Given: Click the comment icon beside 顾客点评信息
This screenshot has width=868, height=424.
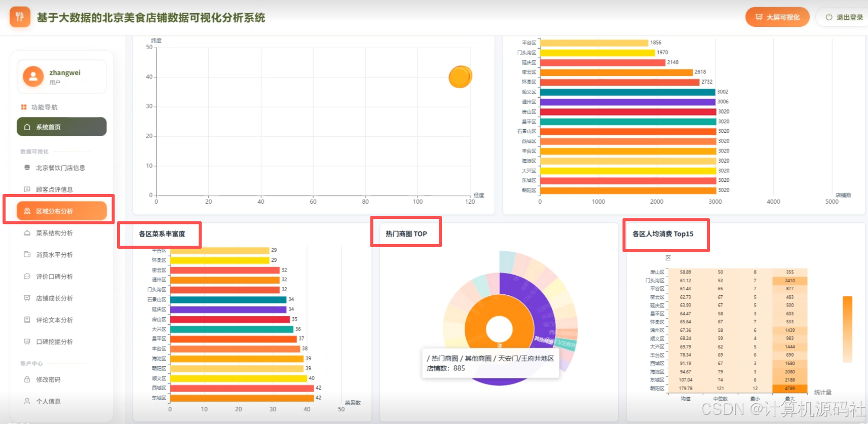Looking at the screenshot, I should (27, 189).
